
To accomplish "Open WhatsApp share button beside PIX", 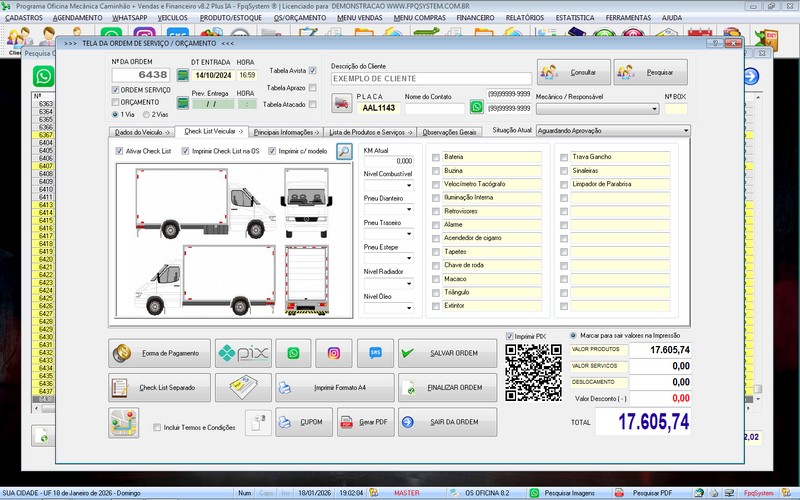I will [x=293, y=353].
